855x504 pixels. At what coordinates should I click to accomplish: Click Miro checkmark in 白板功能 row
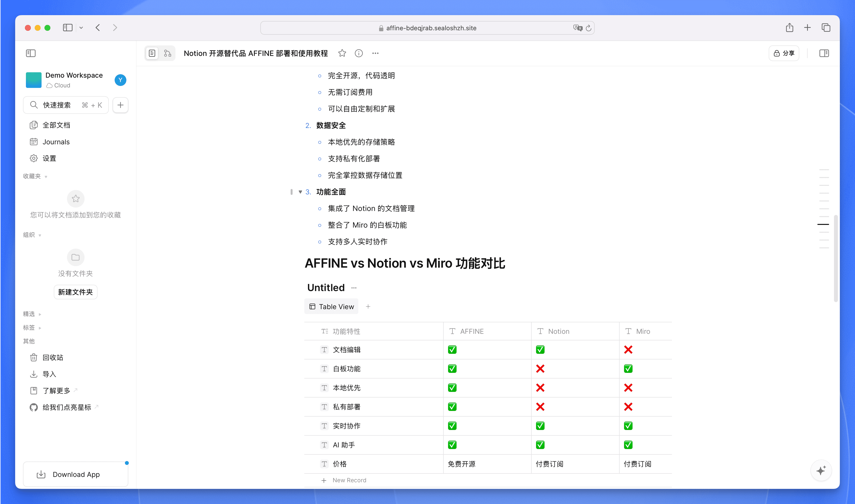click(628, 369)
